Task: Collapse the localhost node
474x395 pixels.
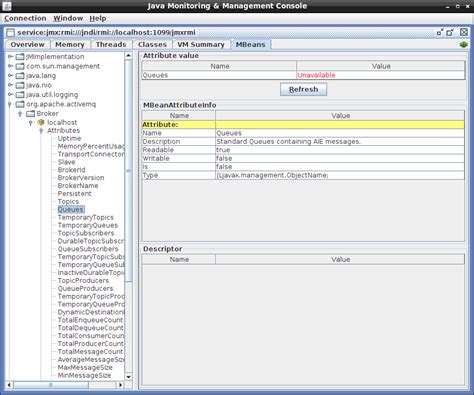Action: 31,123
